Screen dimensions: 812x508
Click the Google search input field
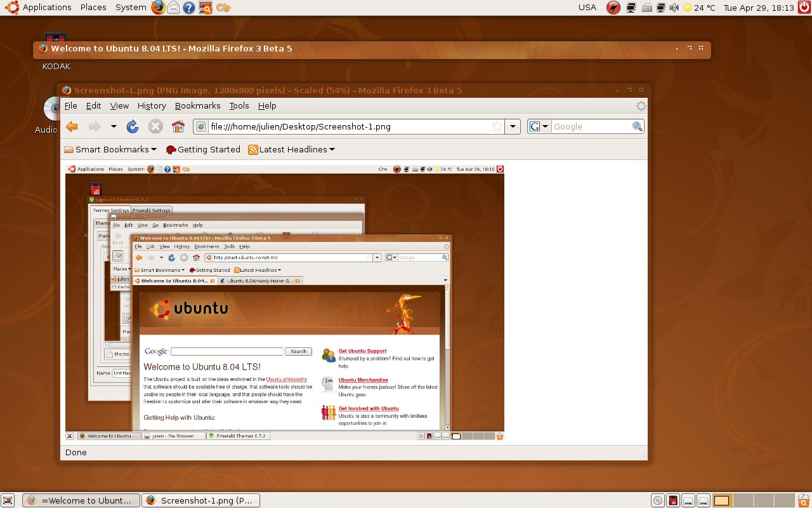tap(591, 126)
